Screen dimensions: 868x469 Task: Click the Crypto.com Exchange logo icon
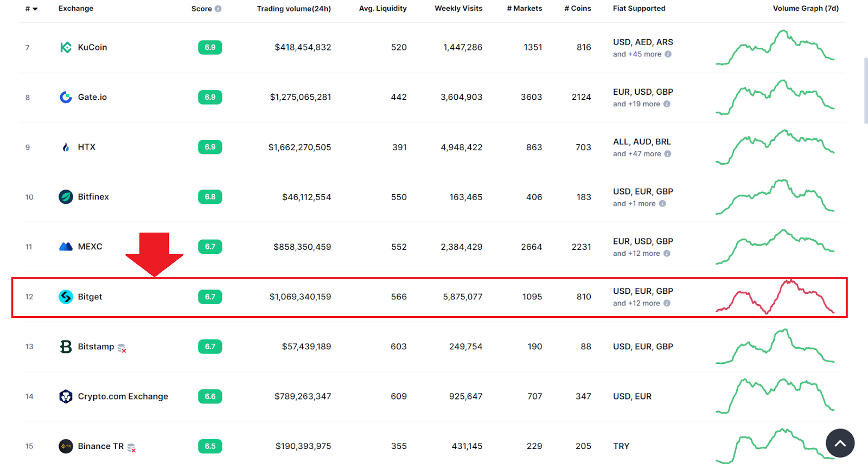coord(66,396)
